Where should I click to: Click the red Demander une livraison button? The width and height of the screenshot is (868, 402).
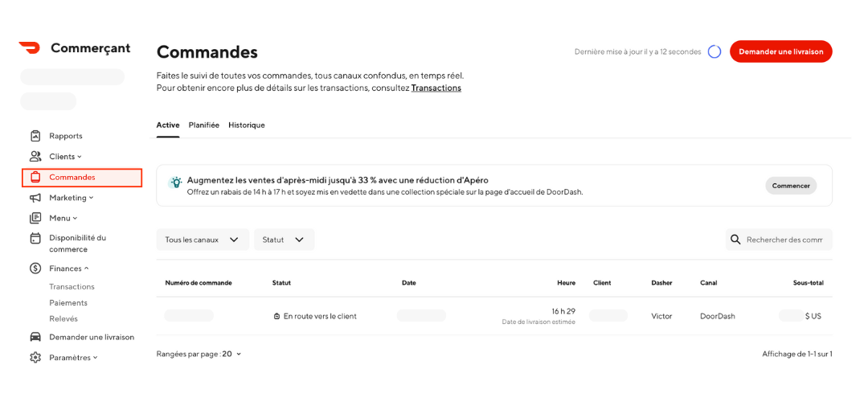[780, 51]
